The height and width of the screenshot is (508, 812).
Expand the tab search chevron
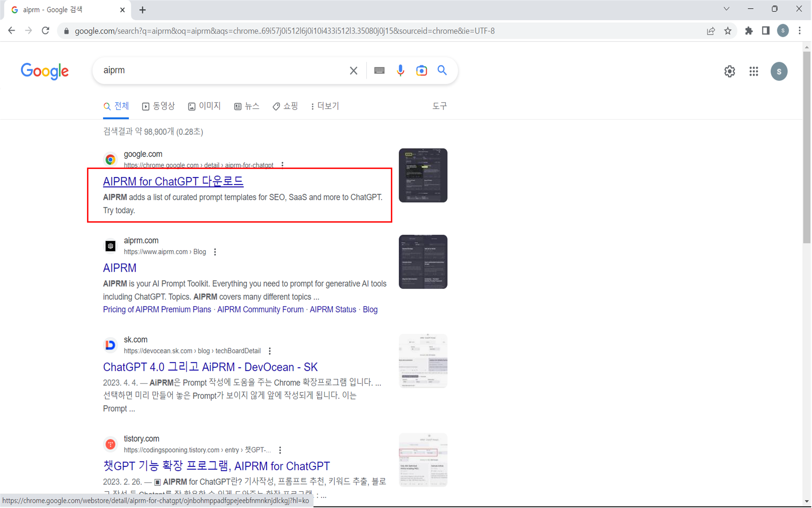pos(726,9)
